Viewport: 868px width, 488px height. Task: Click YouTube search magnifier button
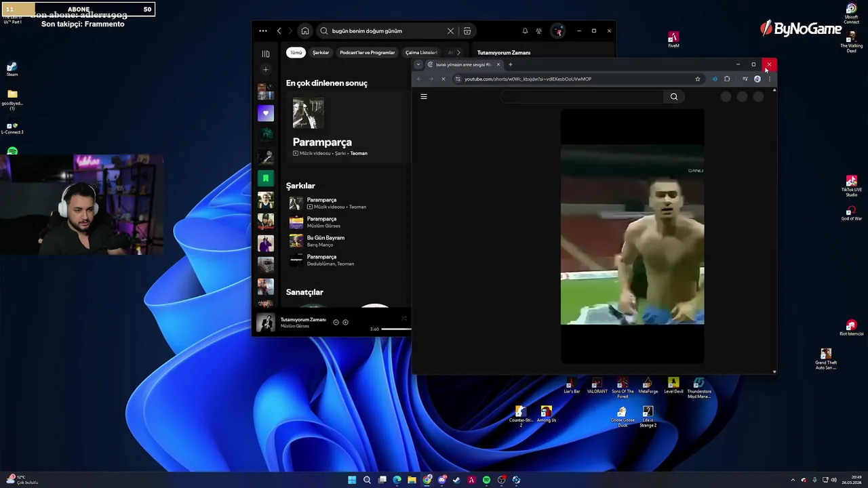tap(674, 97)
